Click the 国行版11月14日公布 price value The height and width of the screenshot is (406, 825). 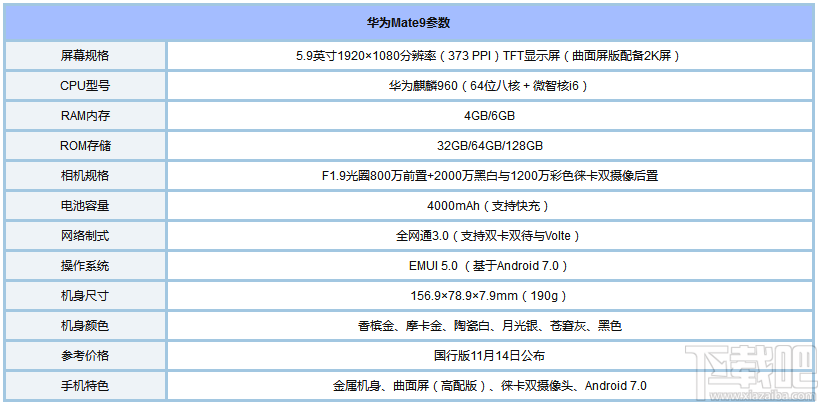pyautogui.click(x=489, y=356)
